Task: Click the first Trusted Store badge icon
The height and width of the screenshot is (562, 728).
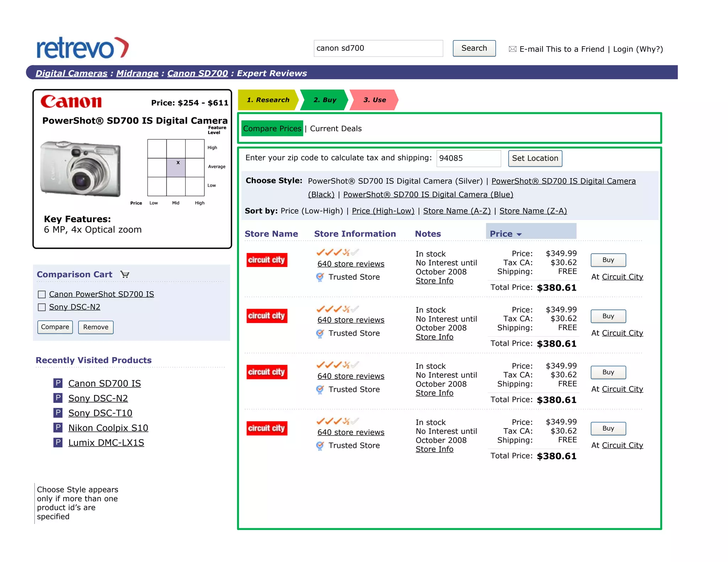Action: click(x=320, y=277)
